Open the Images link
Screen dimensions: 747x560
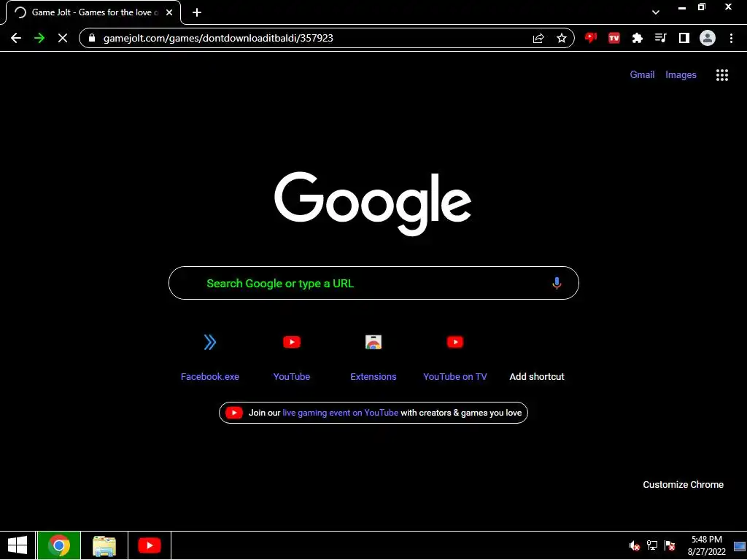(x=681, y=75)
